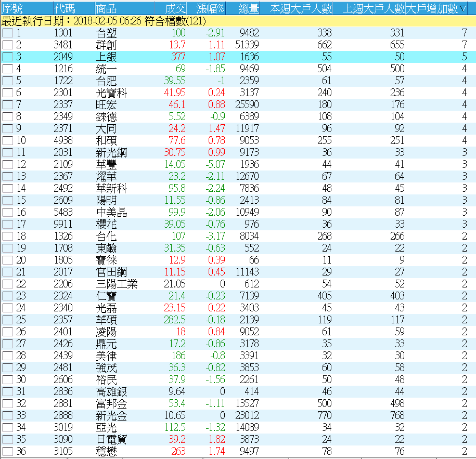476x459 pixels.
Task: Click the 成交 column header
Action: coord(174,9)
